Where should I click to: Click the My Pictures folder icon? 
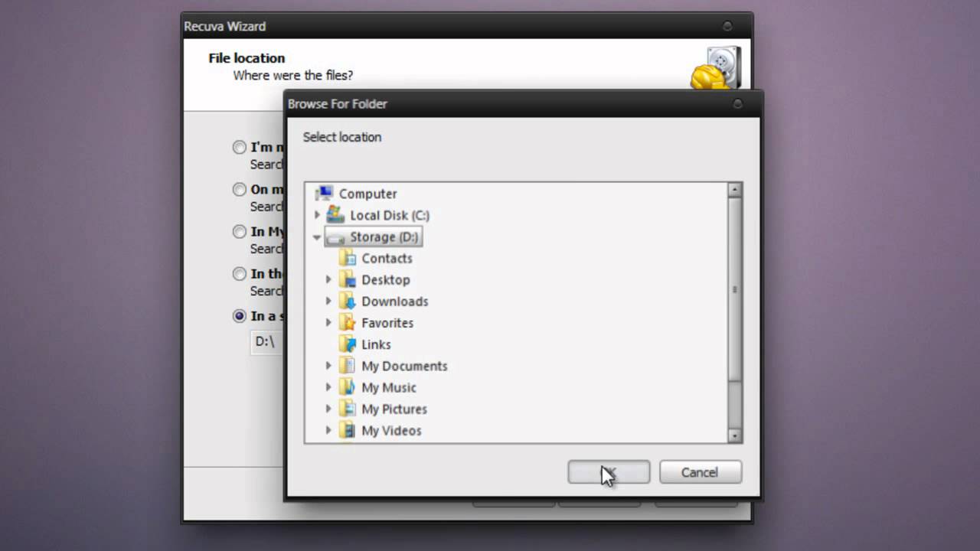point(348,408)
